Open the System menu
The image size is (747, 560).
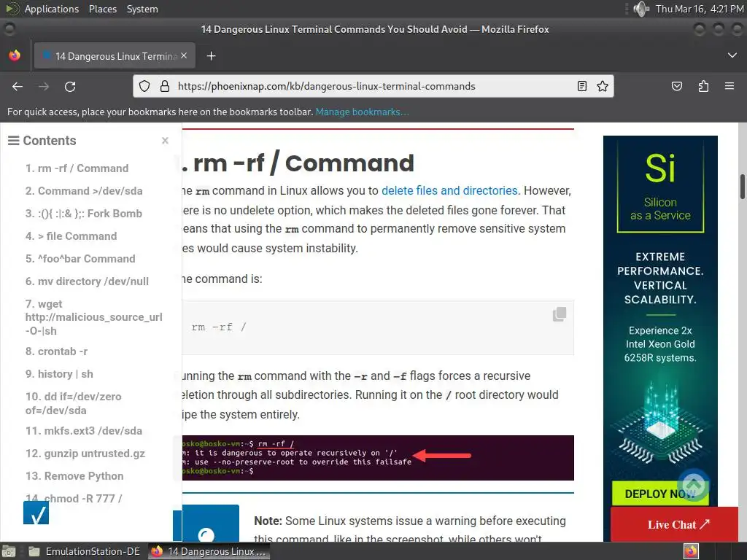click(142, 9)
